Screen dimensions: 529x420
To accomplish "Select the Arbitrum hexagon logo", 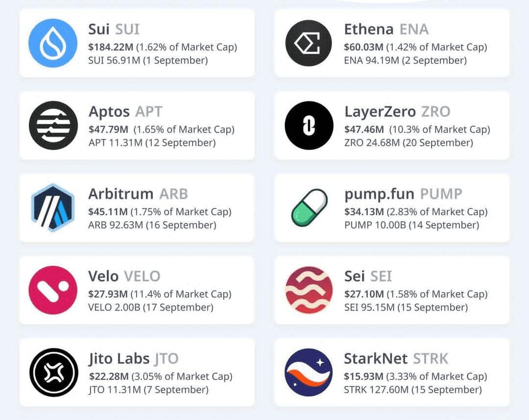I will [x=53, y=208].
